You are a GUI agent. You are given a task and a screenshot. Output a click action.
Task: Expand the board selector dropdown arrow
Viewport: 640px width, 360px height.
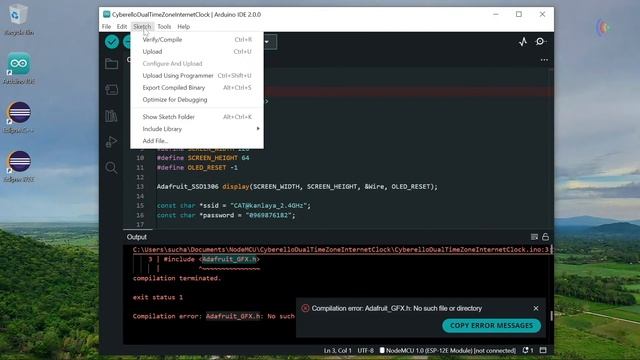(267, 42)
